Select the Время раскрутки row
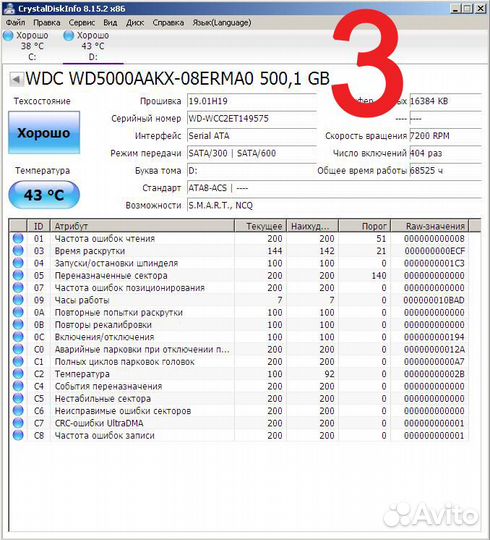This screenshot has height=540, width=490. [x=239, y=251]
